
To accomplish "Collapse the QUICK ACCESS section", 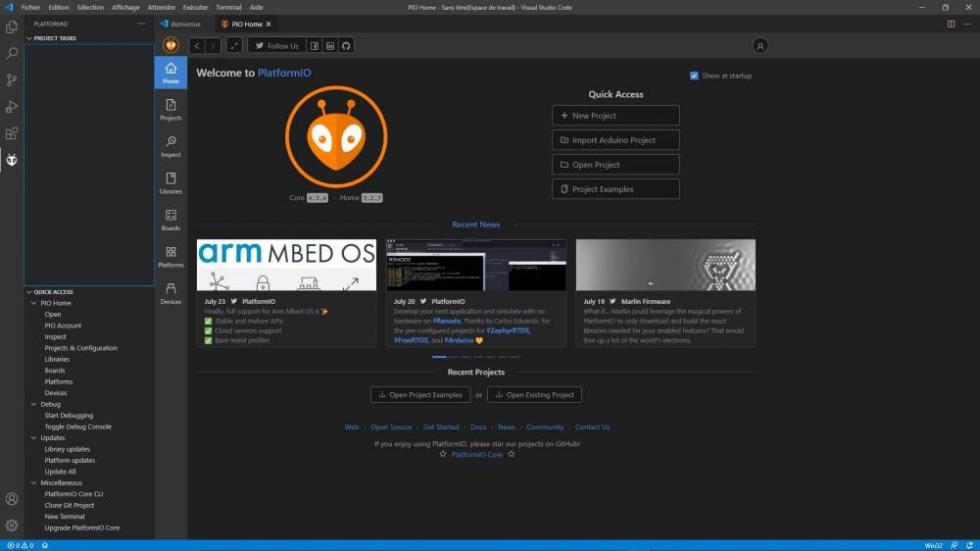I will (28, 292).
